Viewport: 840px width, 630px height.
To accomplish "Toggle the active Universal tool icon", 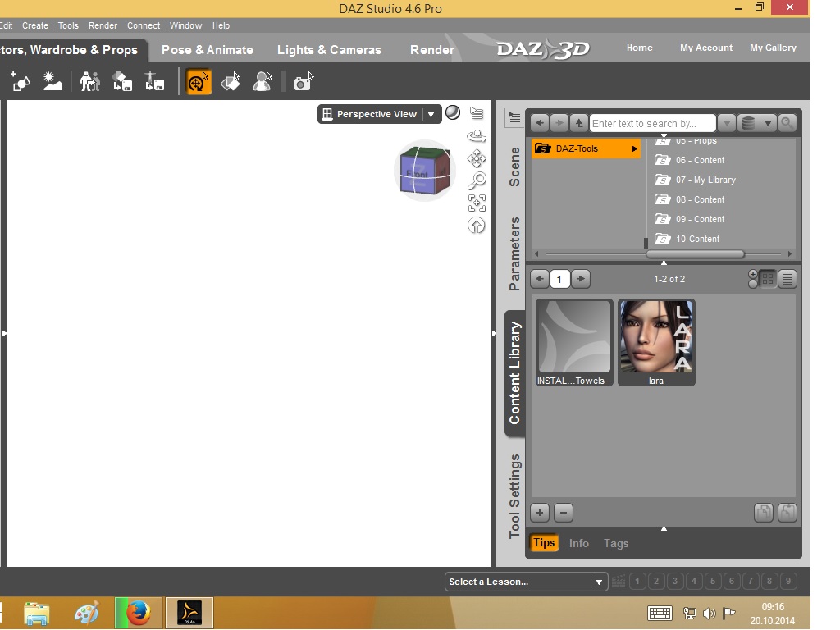I will 199,82.
